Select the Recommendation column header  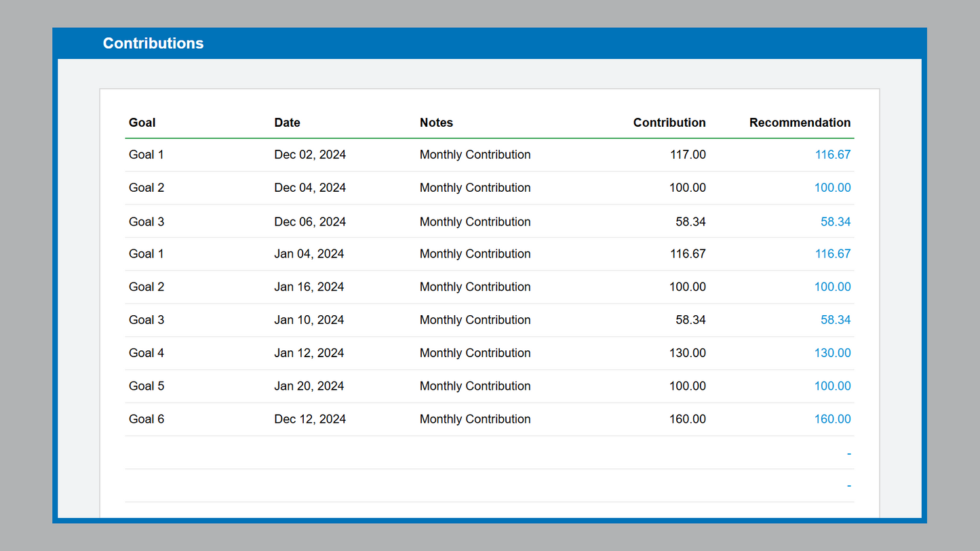[800, 123]
